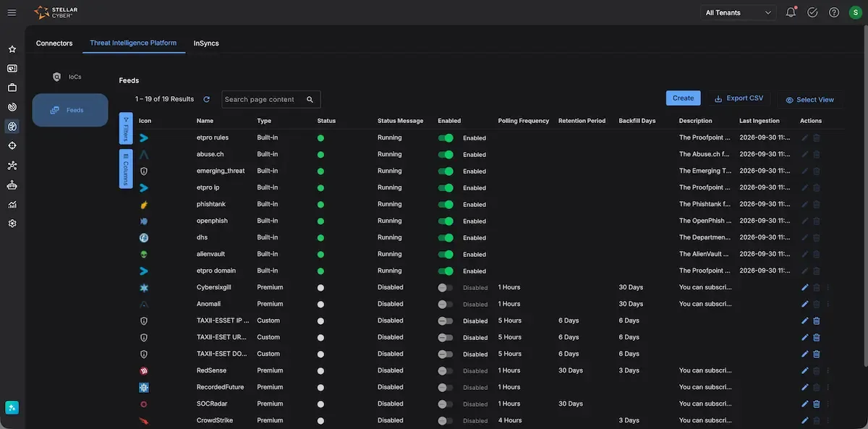Open the tasks checkmark icon in header
This screenshot has width=868, height=429.
click(812, 12)
